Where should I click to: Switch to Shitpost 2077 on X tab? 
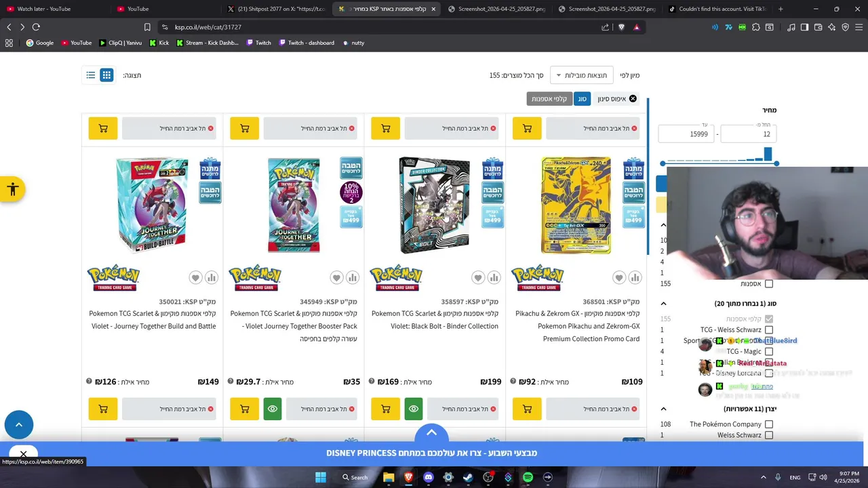pyautogui.click(x=277, y=9)
